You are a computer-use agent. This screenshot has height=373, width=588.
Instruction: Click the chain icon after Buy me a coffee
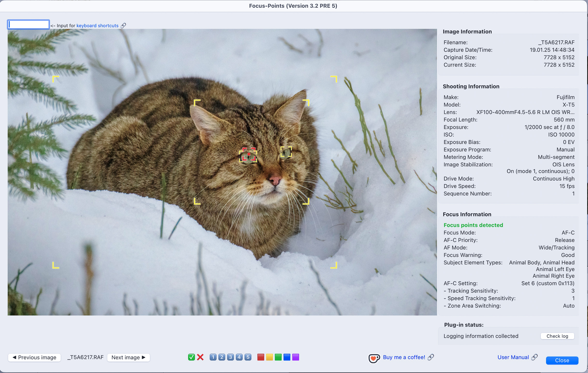coord(430,357)
